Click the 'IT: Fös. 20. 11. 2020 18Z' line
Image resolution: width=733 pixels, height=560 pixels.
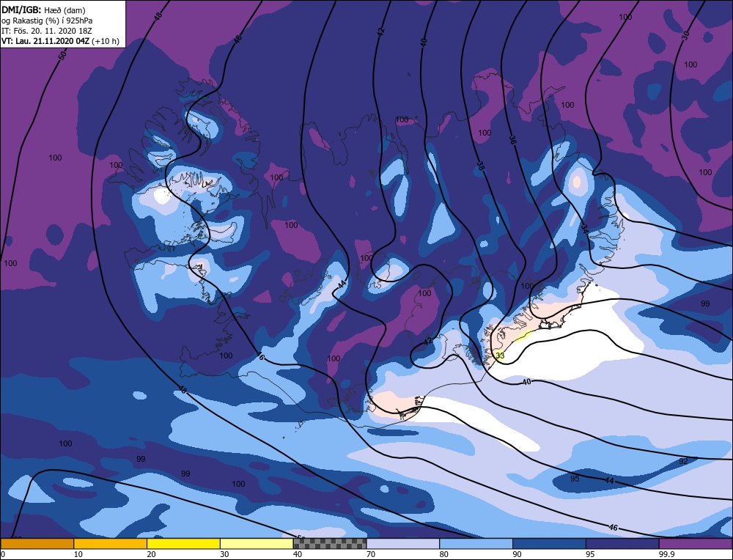coord(47,31)
